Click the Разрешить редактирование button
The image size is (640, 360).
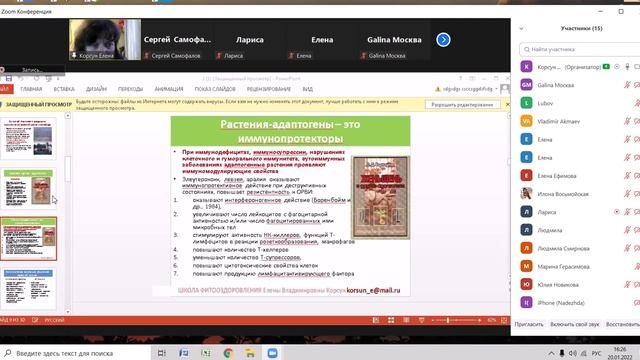[x=462, y=105]
